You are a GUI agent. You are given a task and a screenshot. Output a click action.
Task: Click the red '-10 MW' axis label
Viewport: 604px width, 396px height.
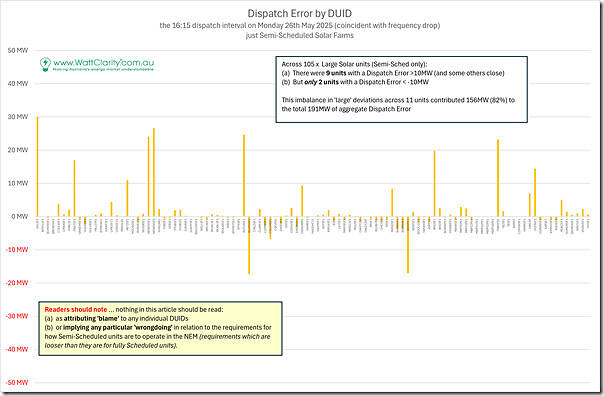tap(17, 250)
